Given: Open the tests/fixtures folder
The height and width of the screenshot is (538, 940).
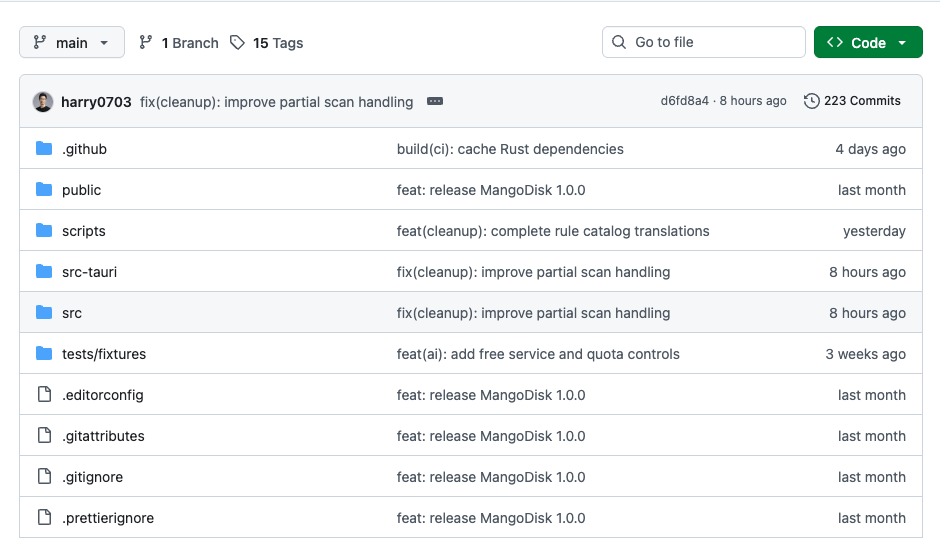Looking at the screenshot, I should coord(104,354).
